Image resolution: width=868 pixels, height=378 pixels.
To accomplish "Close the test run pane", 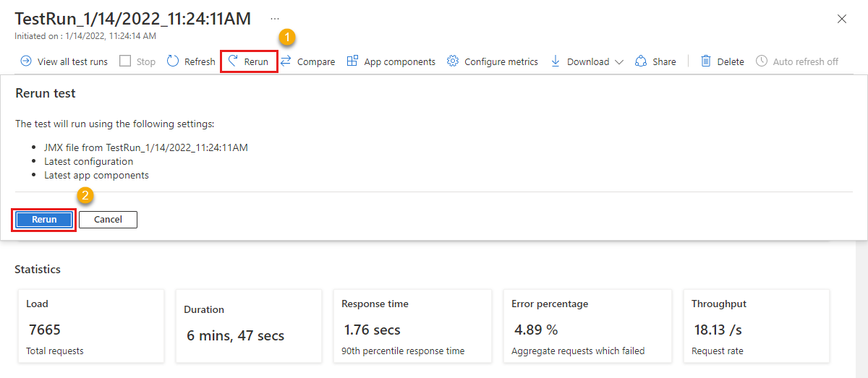I will pos(842,19).
